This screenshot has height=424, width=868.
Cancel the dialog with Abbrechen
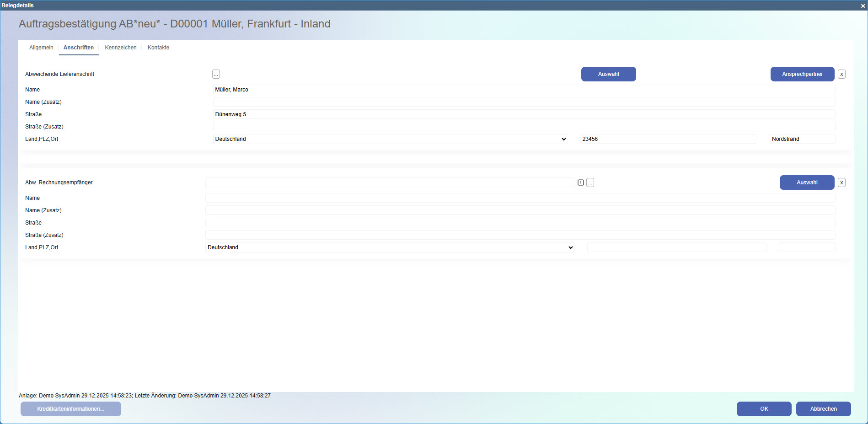(823, 408)
